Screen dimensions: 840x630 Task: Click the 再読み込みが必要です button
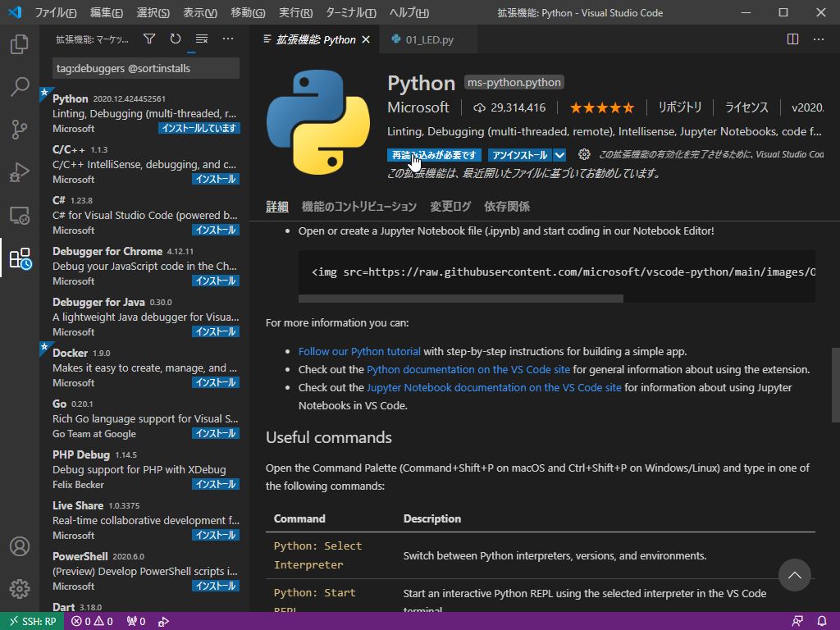(x=435, y=155)
